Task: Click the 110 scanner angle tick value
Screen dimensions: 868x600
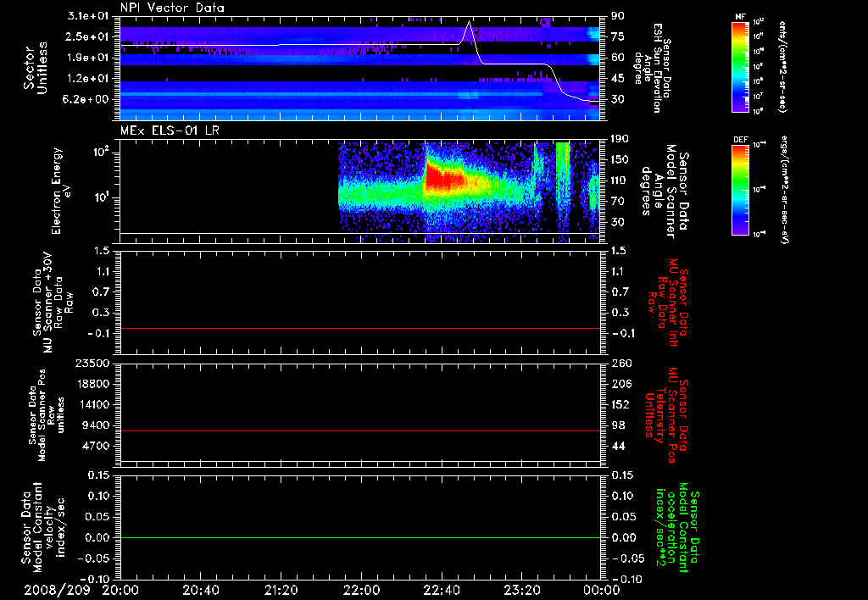Action: point(620,181)
